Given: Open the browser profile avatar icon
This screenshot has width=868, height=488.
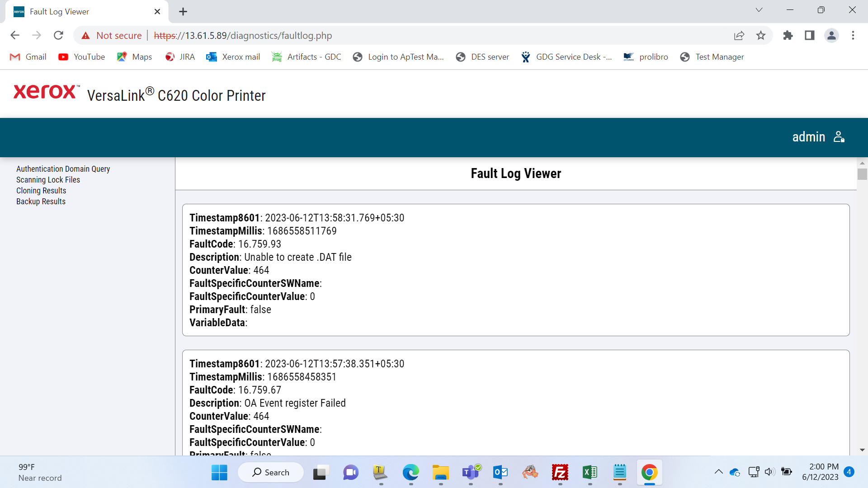Looking at the screenshot, I should pyautogui.click(x=831, y=35).
